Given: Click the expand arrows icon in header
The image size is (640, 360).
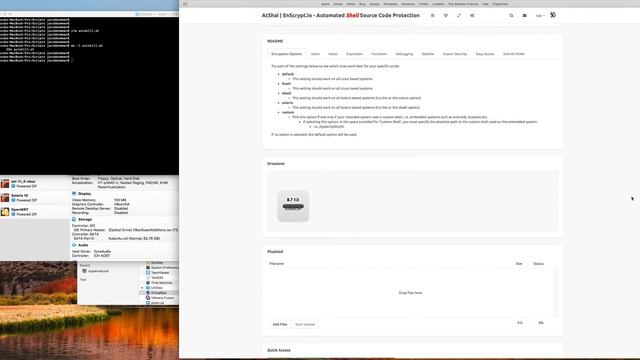Looking at the screenshot, I should click(459, 16).
